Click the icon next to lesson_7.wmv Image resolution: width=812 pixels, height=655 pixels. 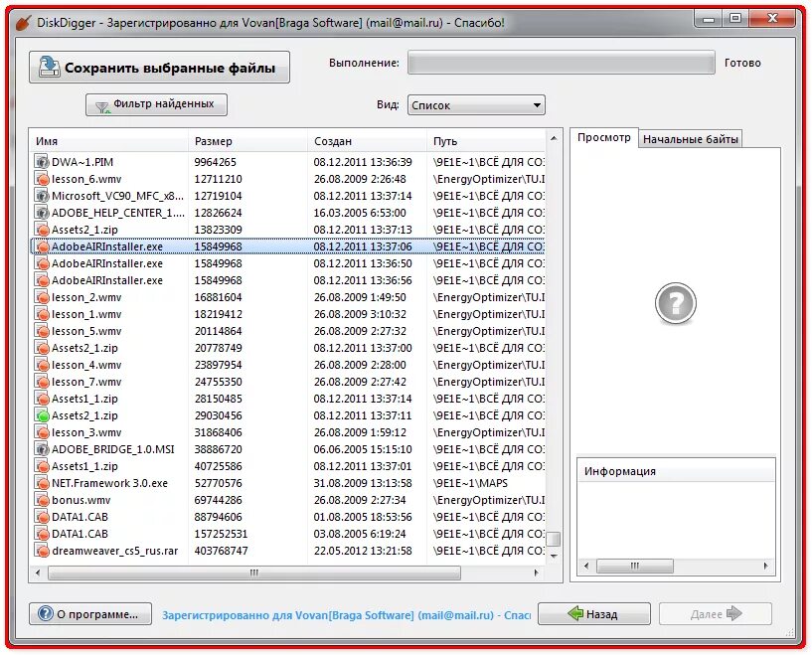click(42, 382)
